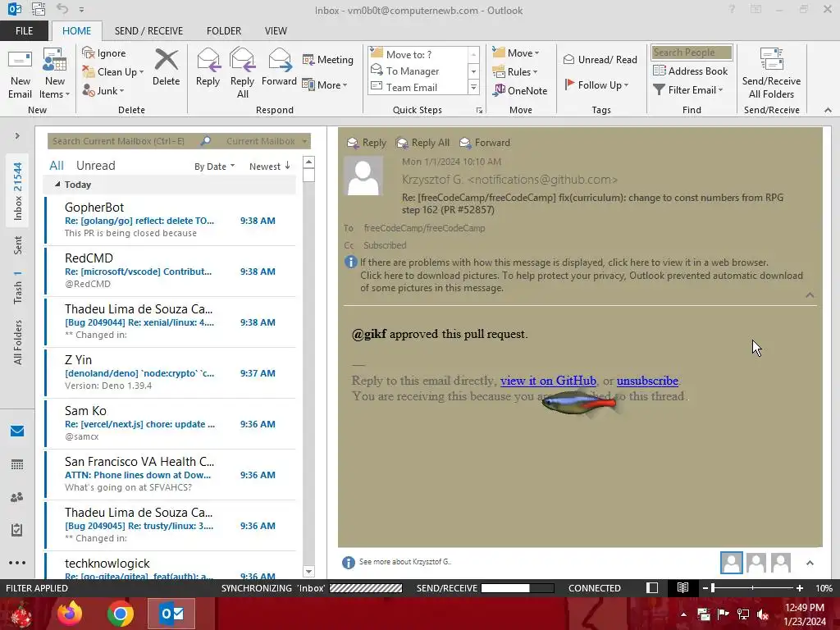
Task: Open the Quick Steps dialog launcher
Action: (479, 111)
